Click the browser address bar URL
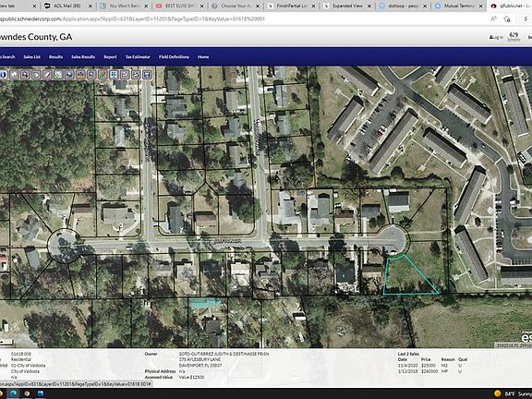Viewport: 532px width, 399px height. pyautogui.click(x=132, y=19)
